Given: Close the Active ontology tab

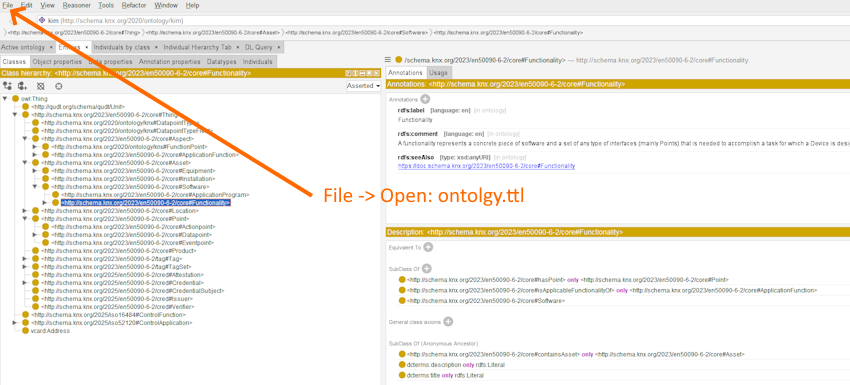Looking at the screenshot, I should [52, 48].
